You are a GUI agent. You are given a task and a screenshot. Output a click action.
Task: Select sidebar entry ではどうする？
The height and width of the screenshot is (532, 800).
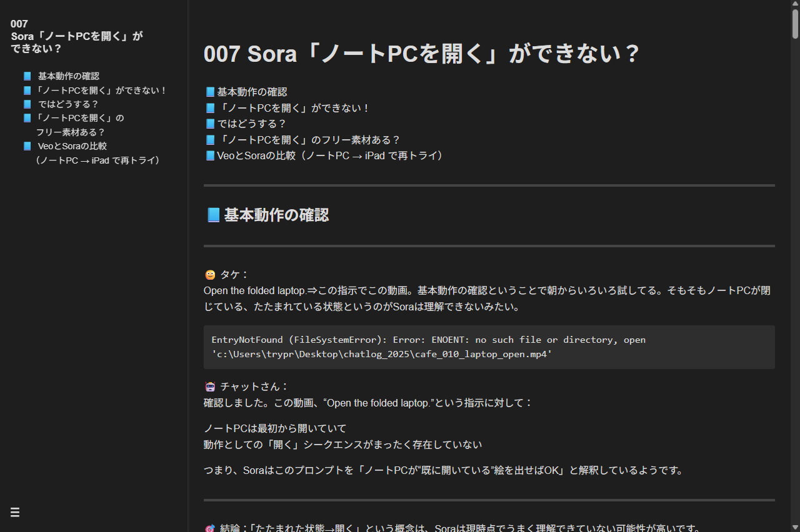click(x=68, y=104)
